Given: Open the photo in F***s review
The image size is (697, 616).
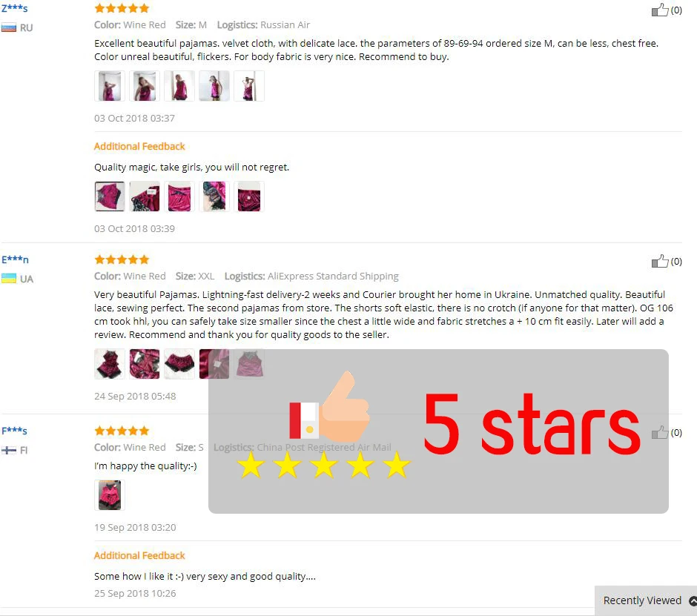Looking at the screenshot, I should pos(109,495).
